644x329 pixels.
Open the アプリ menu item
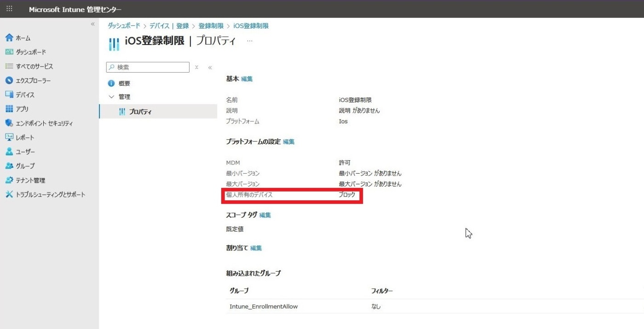click(x=22, y=109)
